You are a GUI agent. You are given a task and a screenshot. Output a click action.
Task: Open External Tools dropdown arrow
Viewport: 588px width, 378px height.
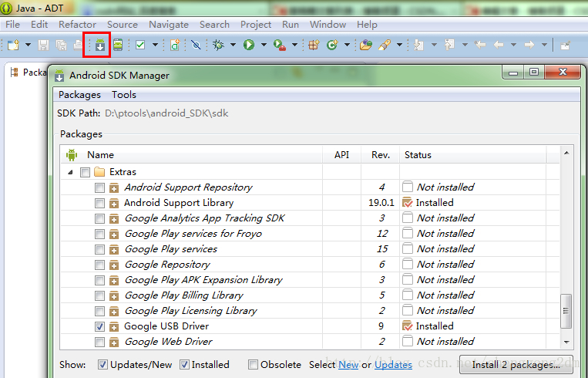click(x=294, y=45)
